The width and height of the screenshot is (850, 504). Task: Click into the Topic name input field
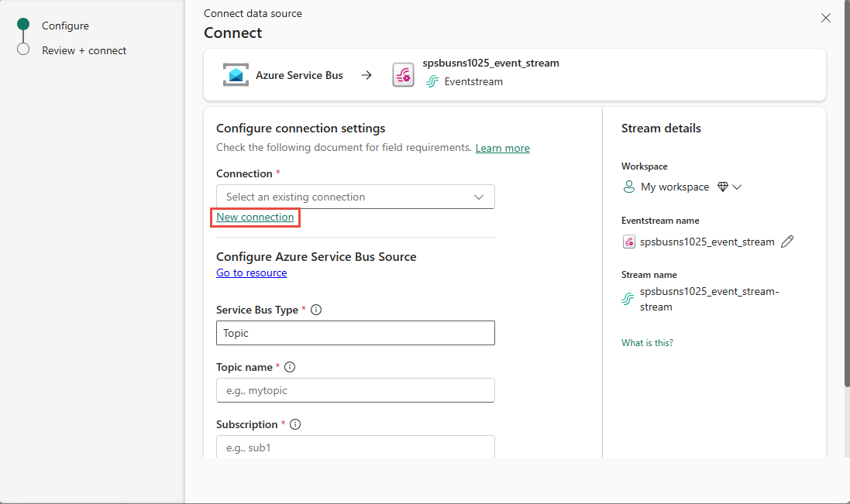(355, 390)
